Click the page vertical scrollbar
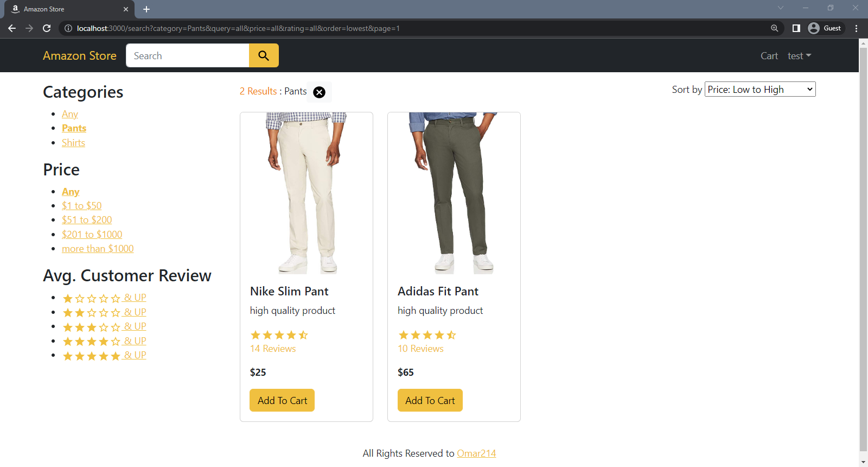 click(863, 250)
